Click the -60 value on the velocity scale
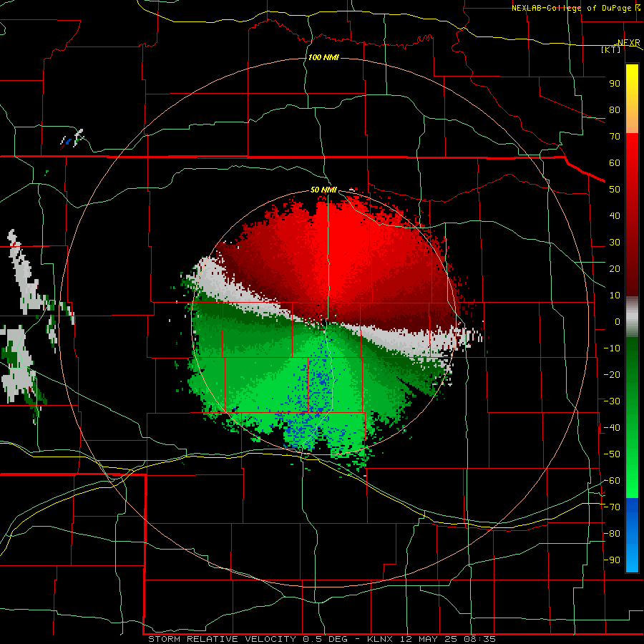The height and width of the screenshot is (644, 644). (612, 481)
